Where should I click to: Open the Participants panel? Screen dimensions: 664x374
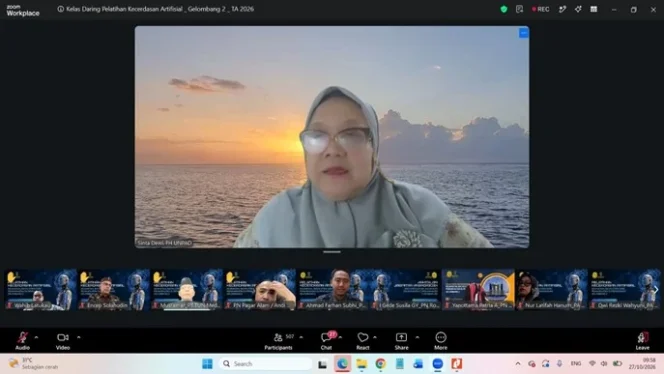click(278, 341)
